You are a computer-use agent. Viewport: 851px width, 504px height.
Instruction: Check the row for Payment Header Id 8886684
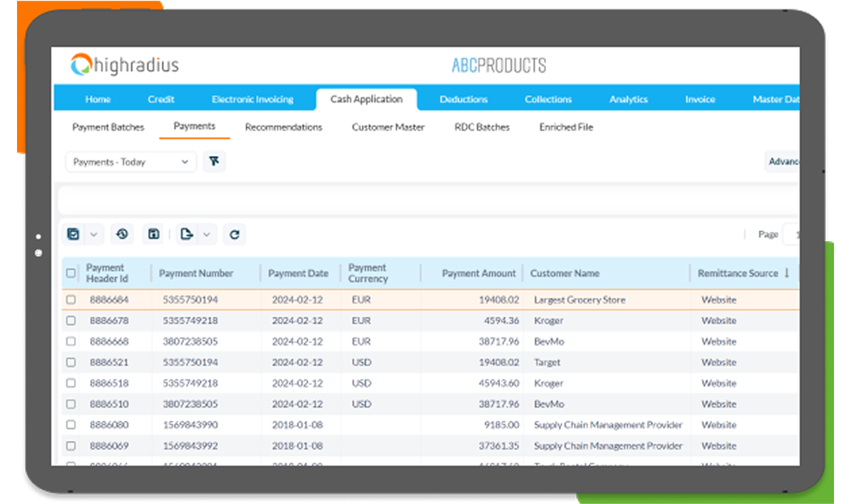point(71,300)
